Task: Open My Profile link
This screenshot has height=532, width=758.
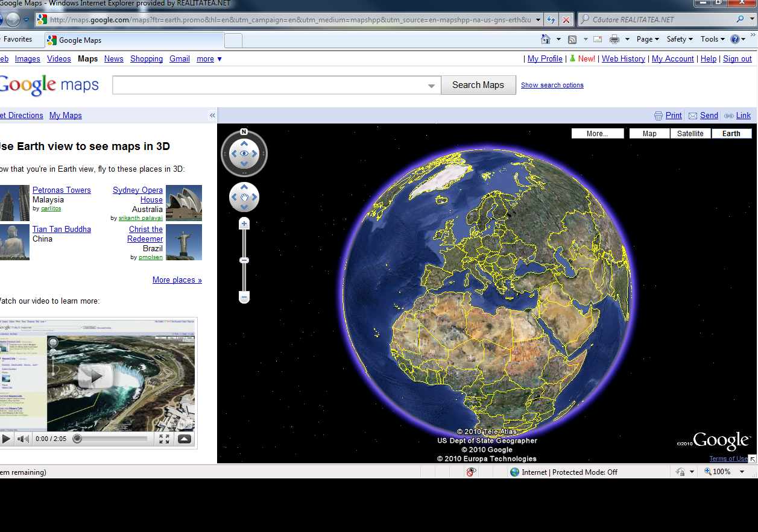Action: pyautogui.click(x=545, y=58)
